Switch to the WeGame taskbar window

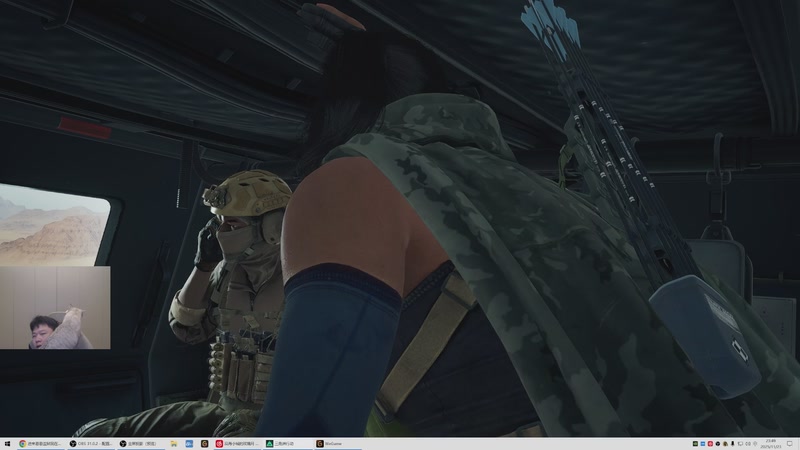click(x=338, y=444)
